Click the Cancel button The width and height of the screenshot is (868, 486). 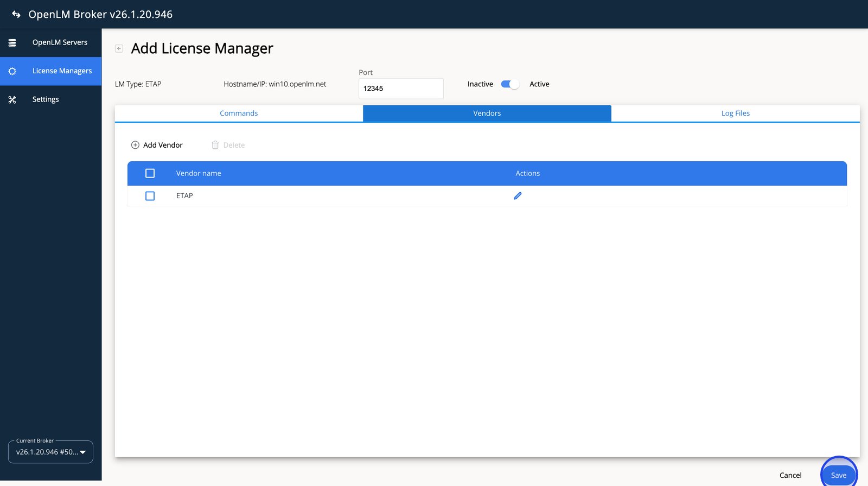(x=790, y=475)
